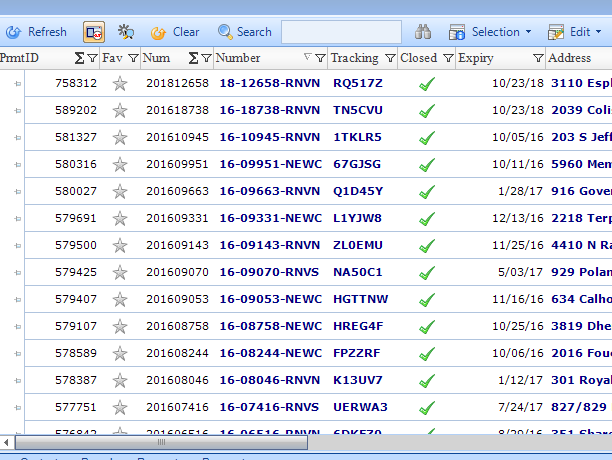
Task: Open address link 3110 Espl
Action: click(x=581, y=83)
